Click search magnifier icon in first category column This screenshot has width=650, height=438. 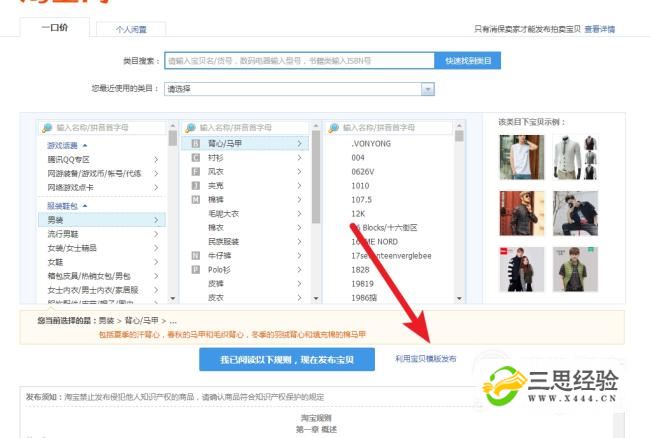(47, 128)
